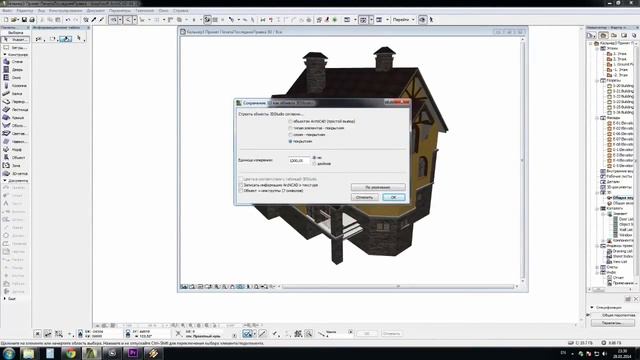Collapse the Документирование group in toolbox
Image resolution: width=640 pixels, height=360 pixels.
pyautogui.click(x=5, y=180)
